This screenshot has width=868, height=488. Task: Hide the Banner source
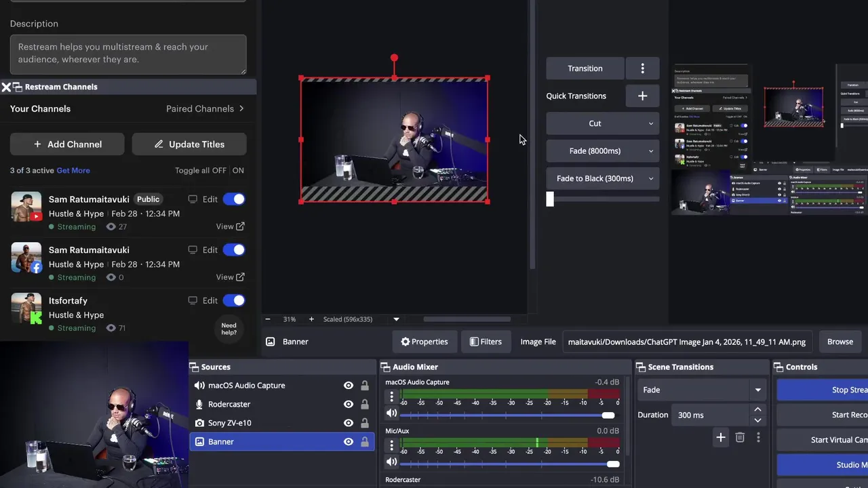349,442
